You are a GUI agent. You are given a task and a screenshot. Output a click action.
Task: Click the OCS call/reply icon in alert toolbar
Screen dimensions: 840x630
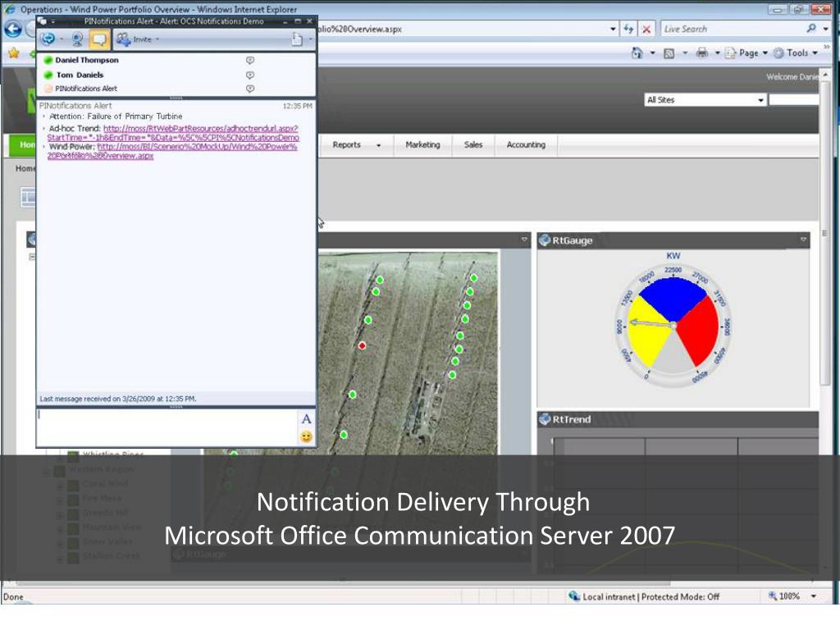click(x=48, y=39)
